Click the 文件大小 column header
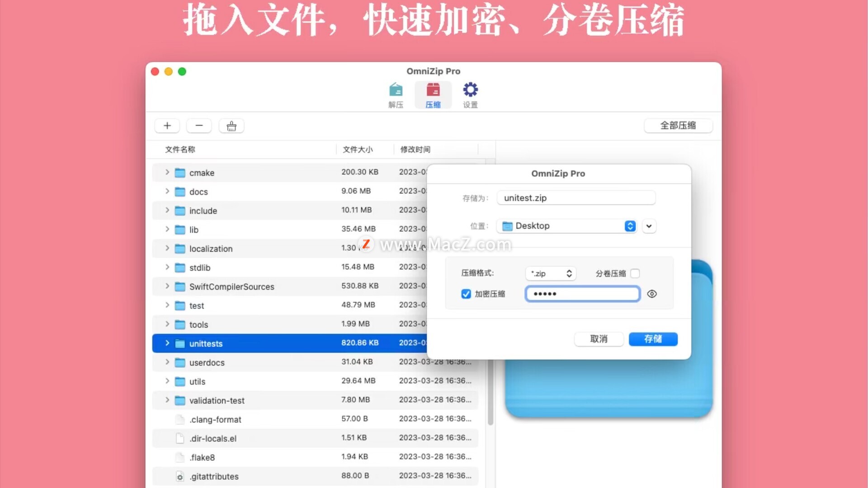The width and height of the screenshot is (868, 488). click(358, 149)
